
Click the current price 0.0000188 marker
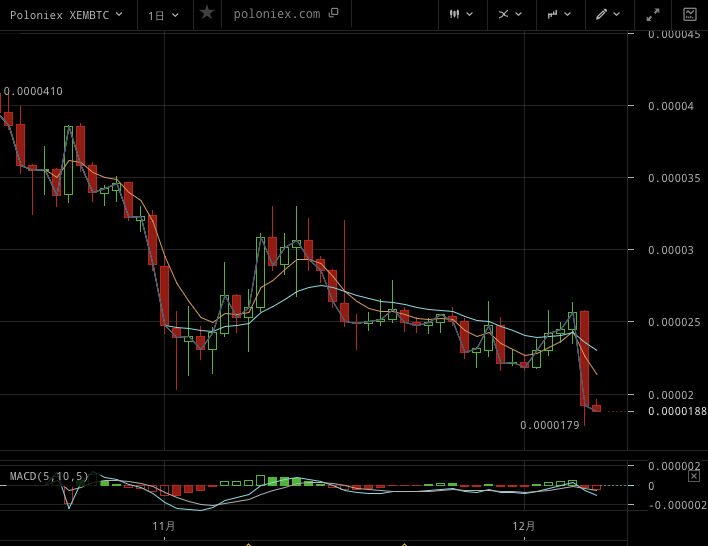pyautogui.click(x=677, y=411)
